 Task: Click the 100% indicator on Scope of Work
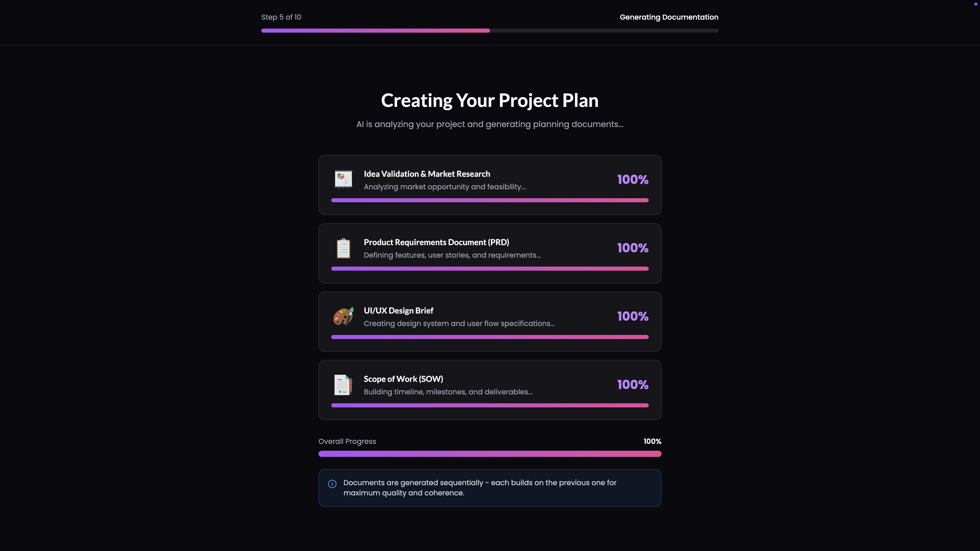pyautogui.click(x=633, y=384)
